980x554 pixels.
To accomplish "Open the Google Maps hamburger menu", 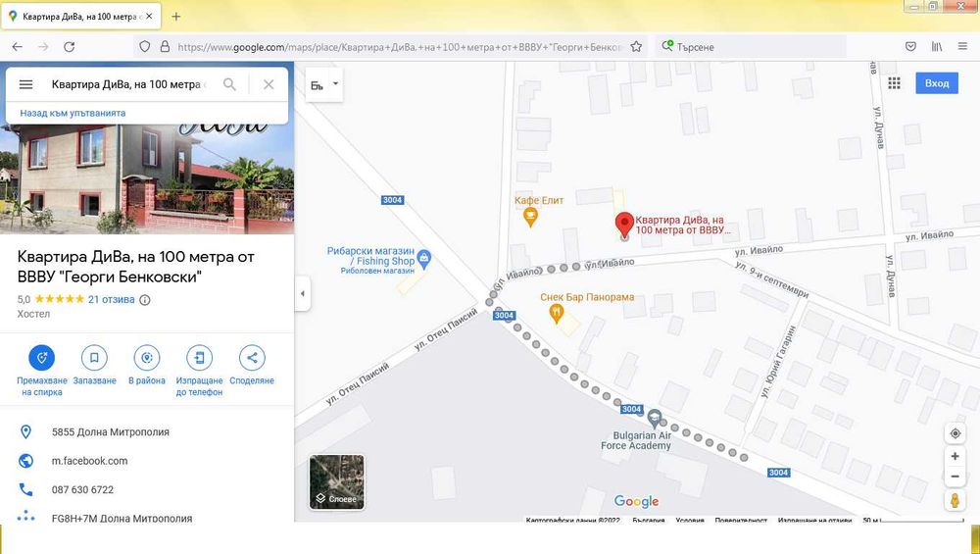I will 25,84.
